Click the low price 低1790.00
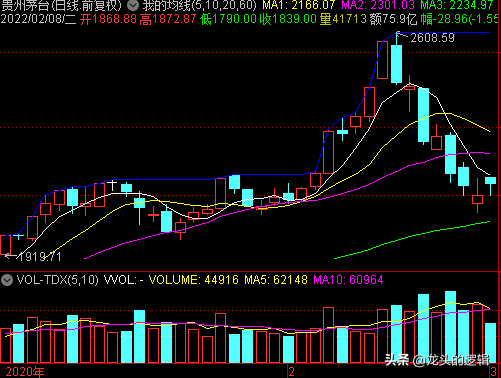 [228, 19]
